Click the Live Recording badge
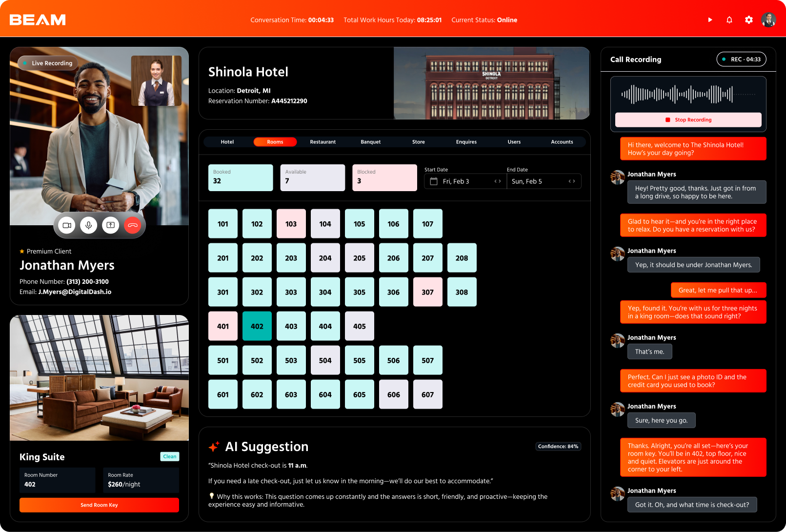The width and height of the screenshot is (786, 532). (48, 63)
